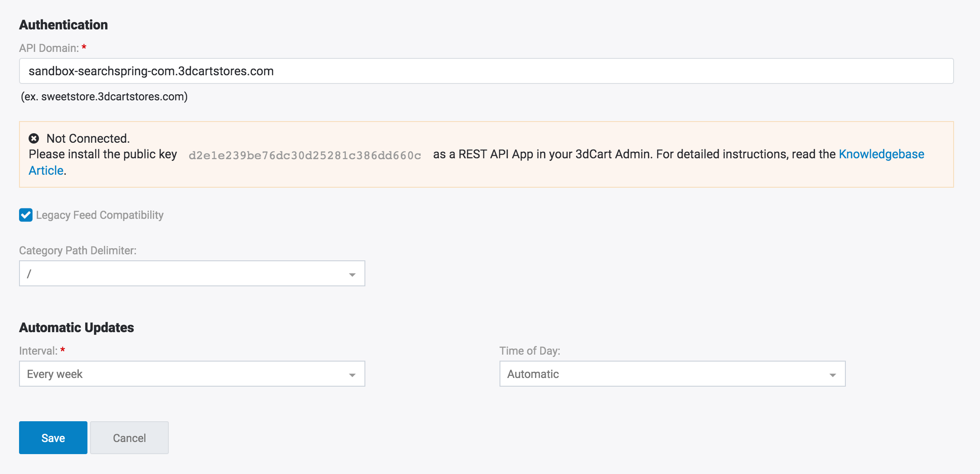
Task: Open the Every week interval dropdown
Action: [x=192, y=374]
